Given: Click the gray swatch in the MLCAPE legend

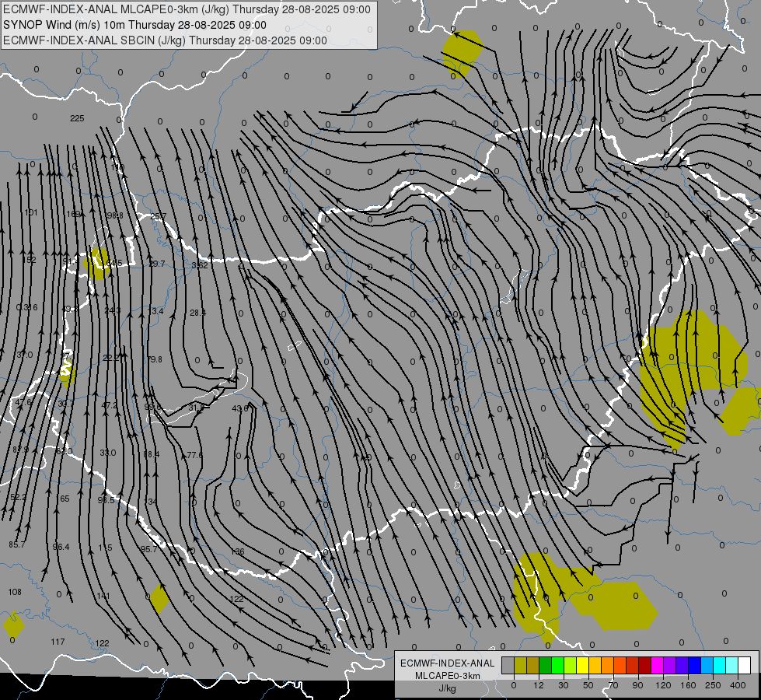Looking at the screenshot, I should (x=508, y=665).
